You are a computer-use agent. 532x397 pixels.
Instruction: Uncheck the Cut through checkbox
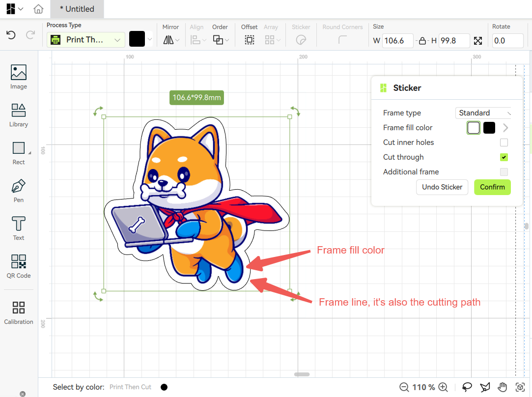pyautogui.click(x=504, y=157)
